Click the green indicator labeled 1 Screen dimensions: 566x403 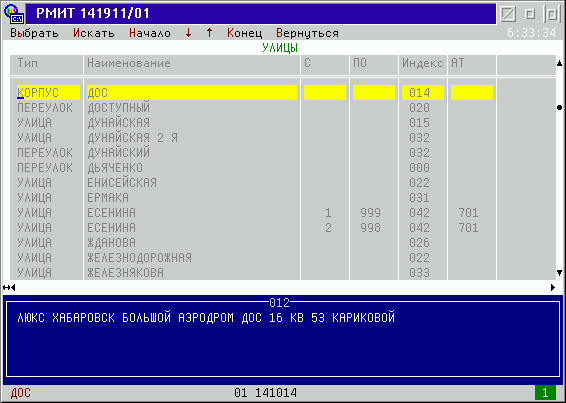pyautogui.click(x=545, y=393)
